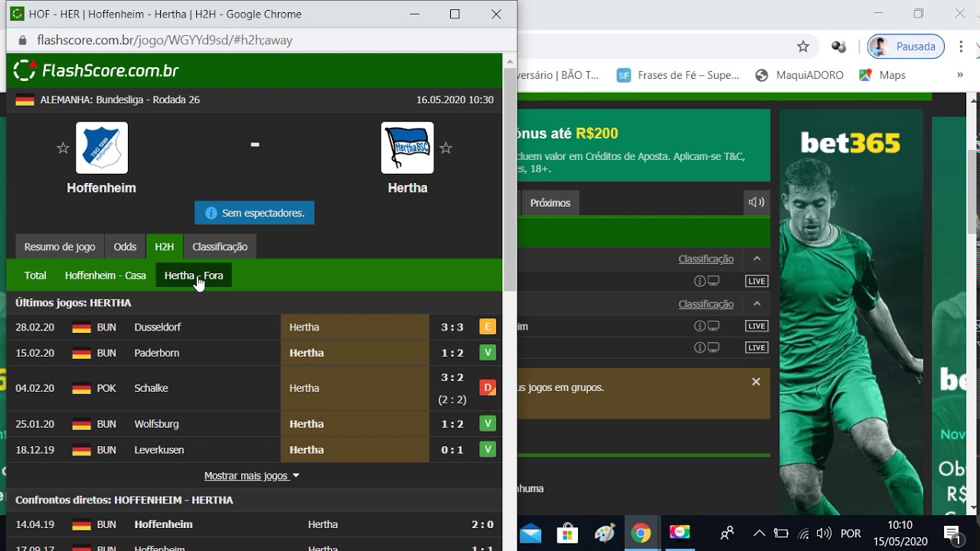Switch to Google Chrome on the taskbar

click(642, 533)
